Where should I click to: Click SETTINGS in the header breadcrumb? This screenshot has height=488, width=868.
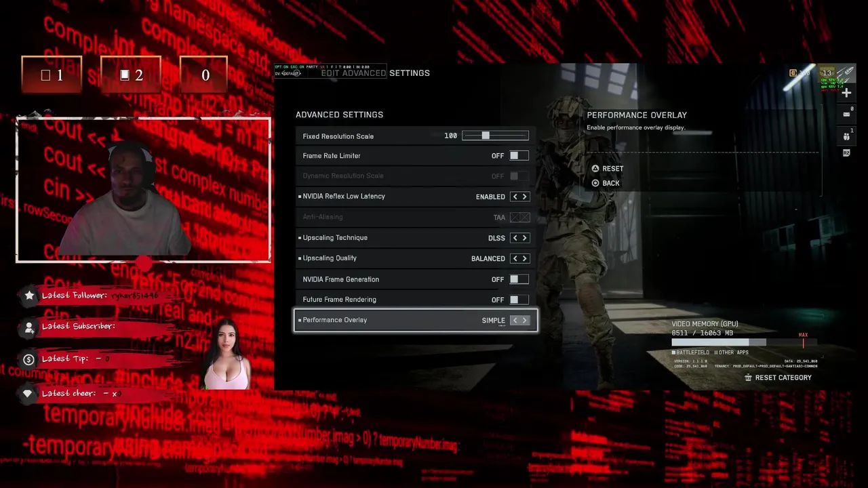tap(410, 73)
